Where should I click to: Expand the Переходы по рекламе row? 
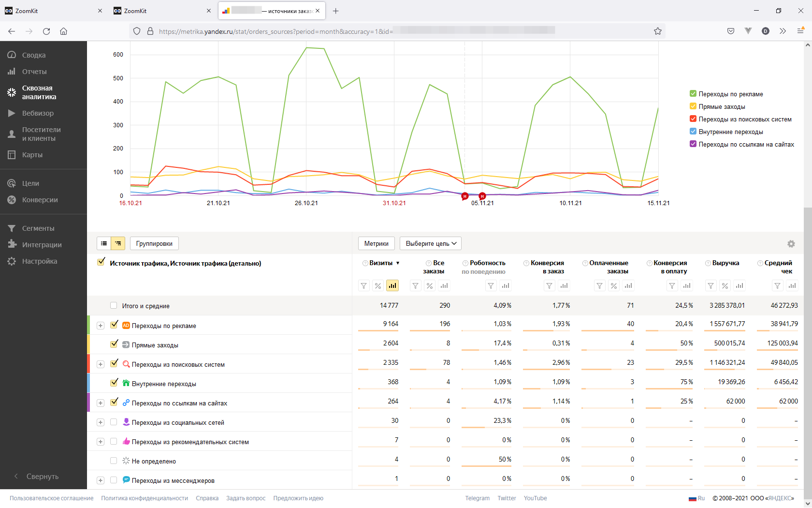(101, 326)
